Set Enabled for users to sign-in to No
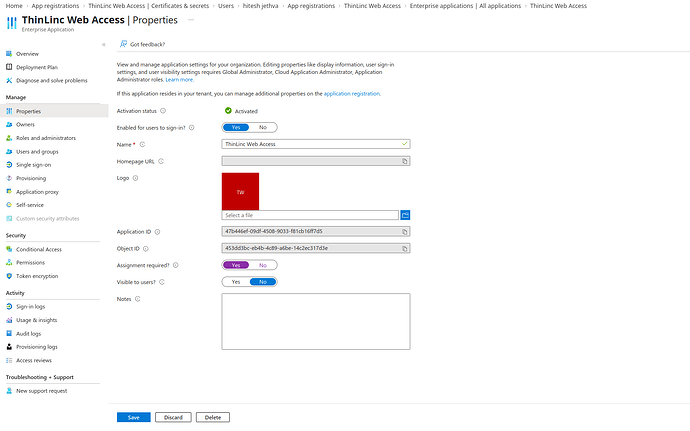 [x=263, y=127]
